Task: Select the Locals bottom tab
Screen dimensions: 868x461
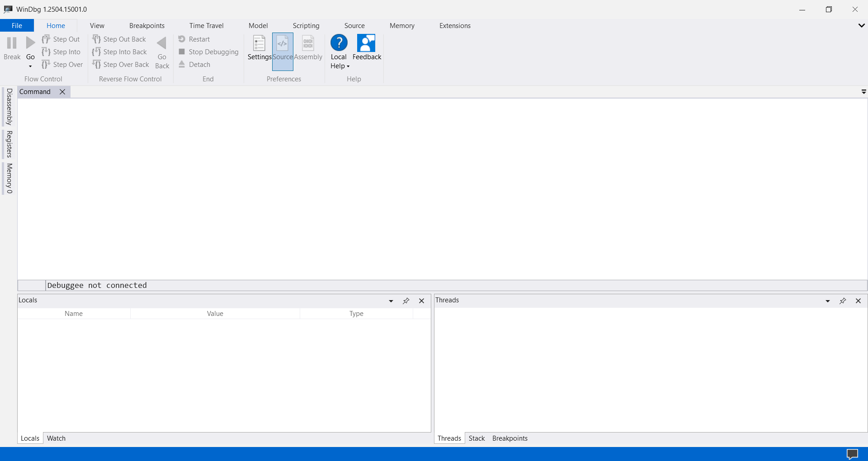Action: tap(30, 438)
